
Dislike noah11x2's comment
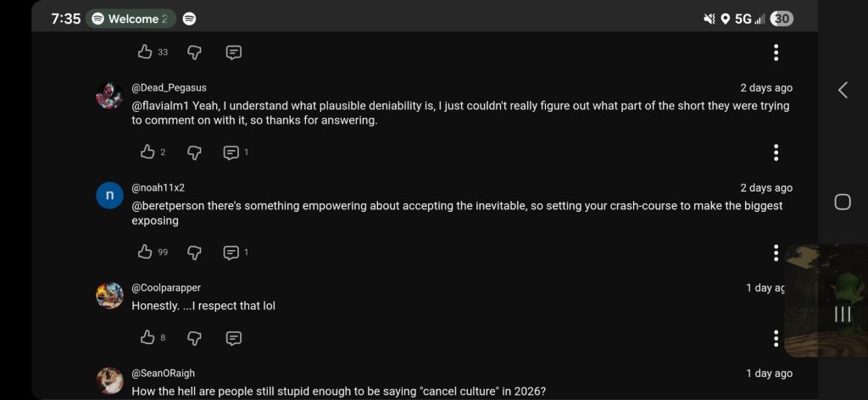(x=194, y=253)
